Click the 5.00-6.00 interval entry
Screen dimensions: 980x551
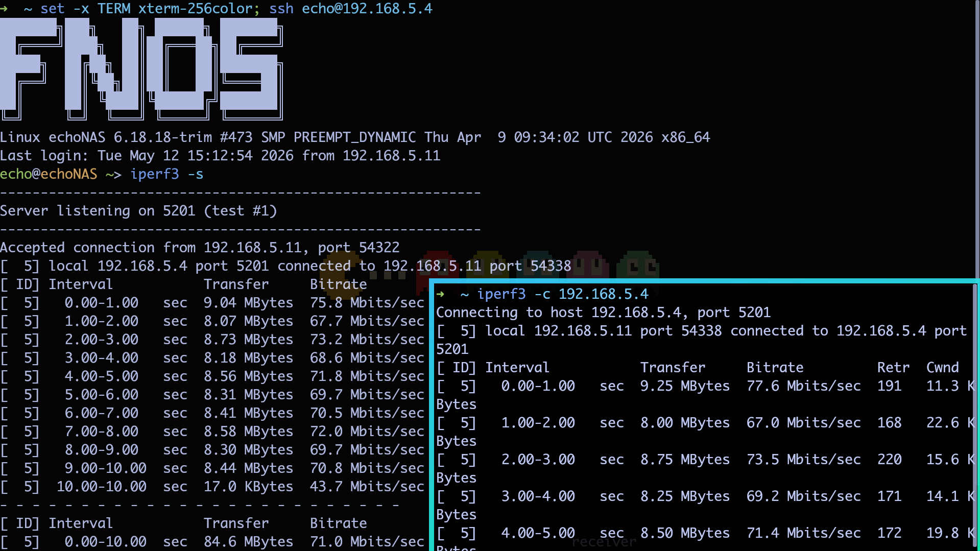coord(102,395)
